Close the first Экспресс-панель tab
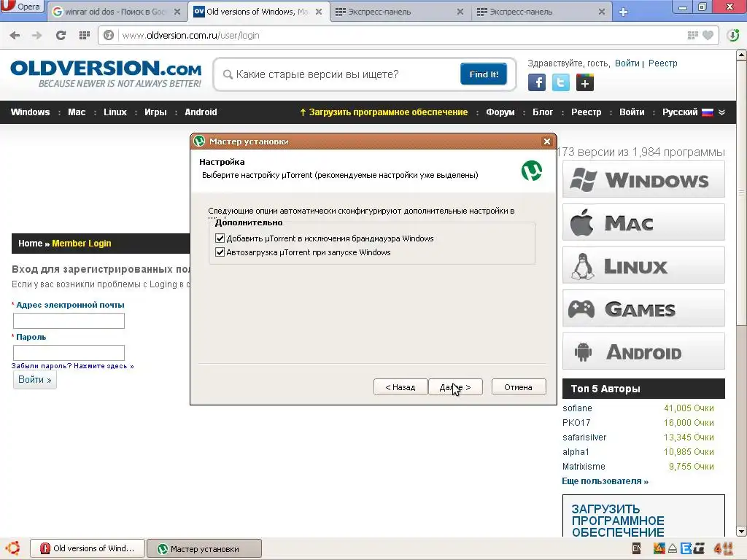Viewport: 747px width, 560px height. pos(460,12)
